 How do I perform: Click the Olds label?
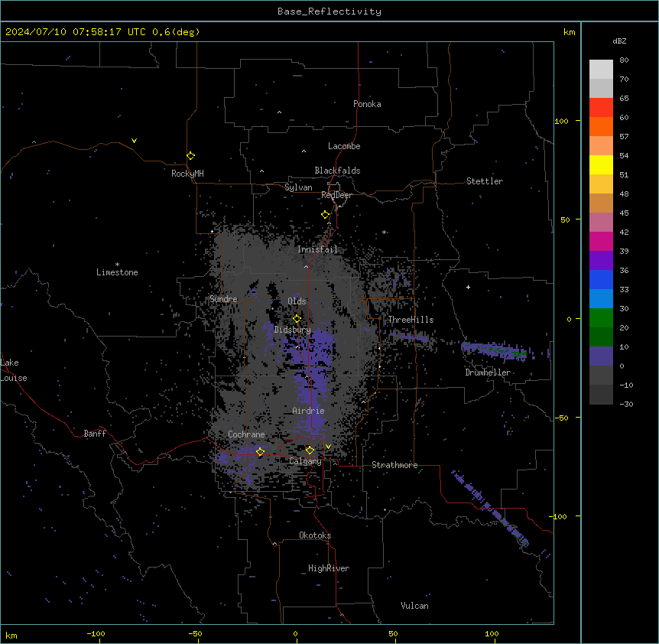pos(297,301)
